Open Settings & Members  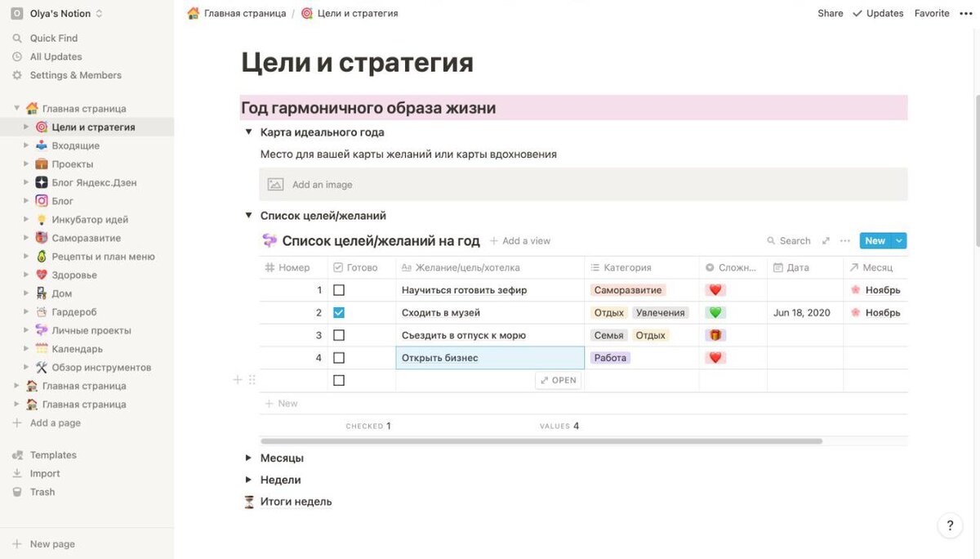[x=74, y=74]
